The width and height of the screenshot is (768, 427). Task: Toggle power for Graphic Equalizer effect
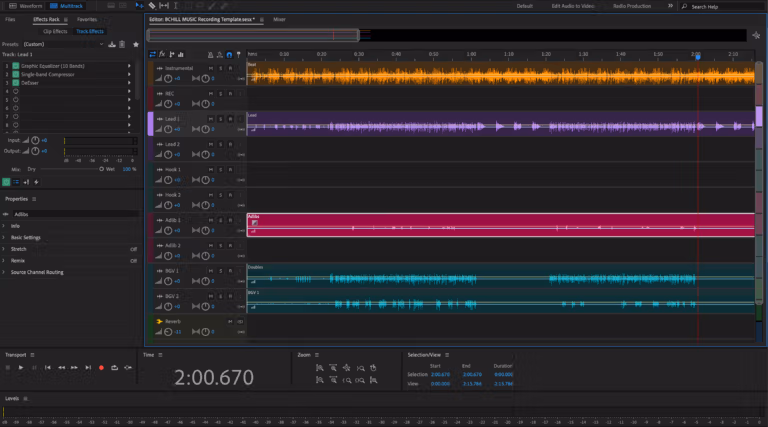16,66
